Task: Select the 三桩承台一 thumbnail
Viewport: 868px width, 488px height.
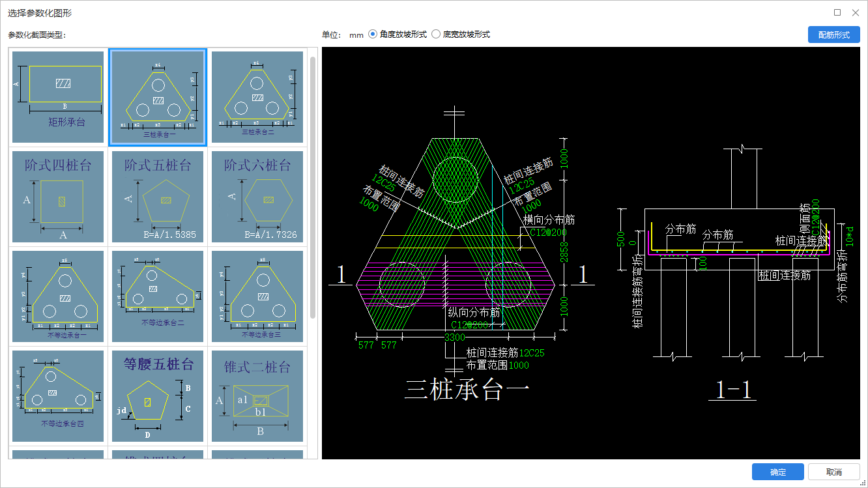Action: pyautogui.click(x=158, y=97)
